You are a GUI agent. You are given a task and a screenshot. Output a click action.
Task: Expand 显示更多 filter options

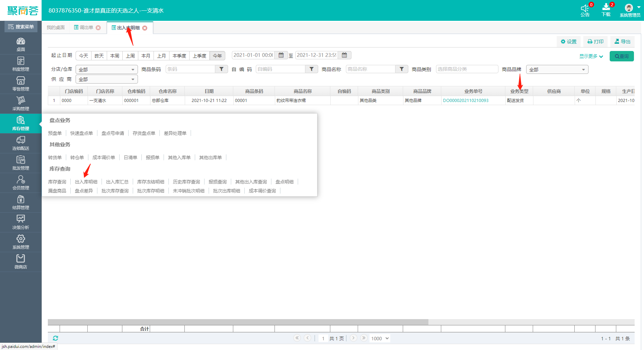click(591, 56)
